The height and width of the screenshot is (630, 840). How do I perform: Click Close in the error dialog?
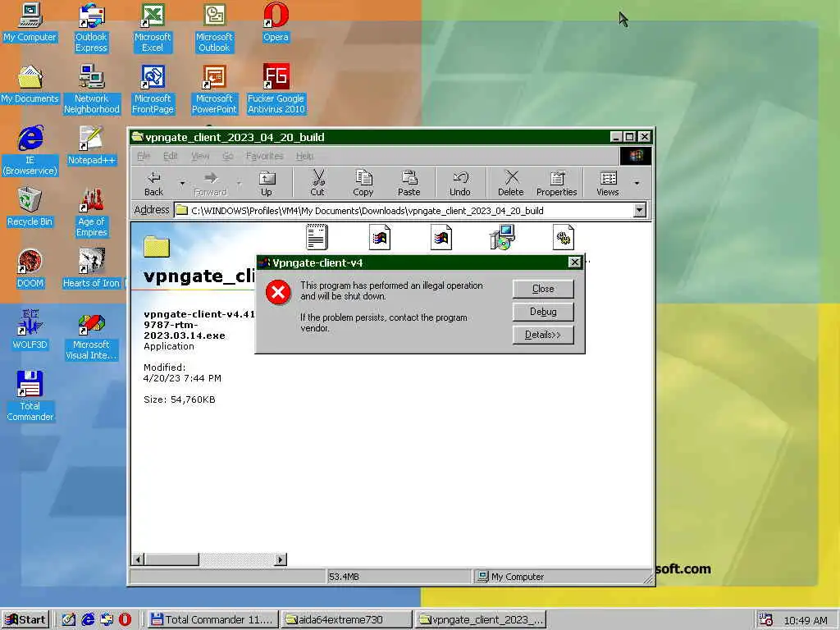[x=543, y=289]
